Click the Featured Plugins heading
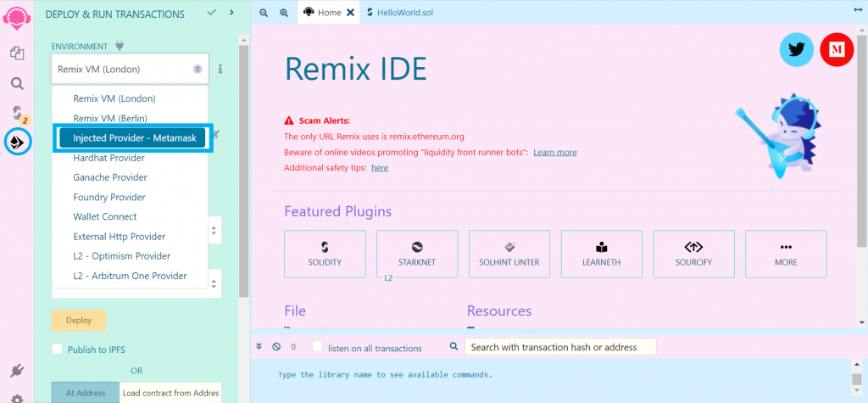This screenshot has height=403, width=868. (x=337, y=211)
